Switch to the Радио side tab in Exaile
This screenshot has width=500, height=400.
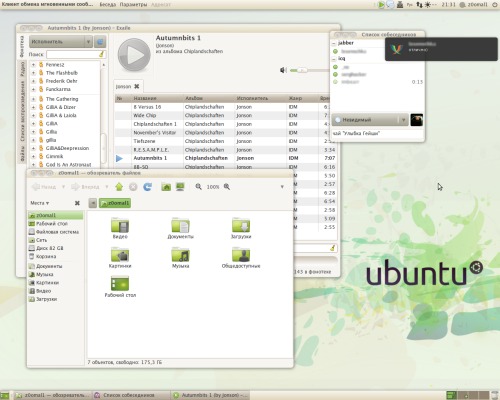[x=22, y=70]
